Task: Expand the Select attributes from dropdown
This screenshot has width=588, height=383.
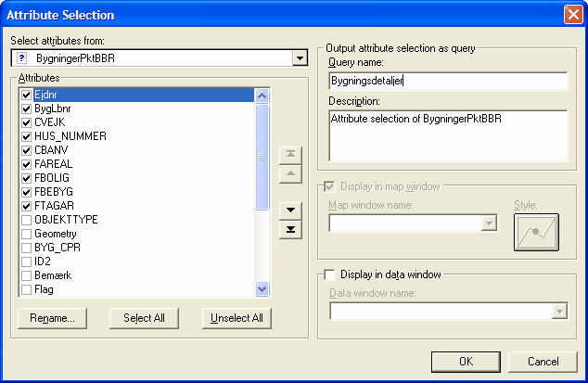Action: 300,58
